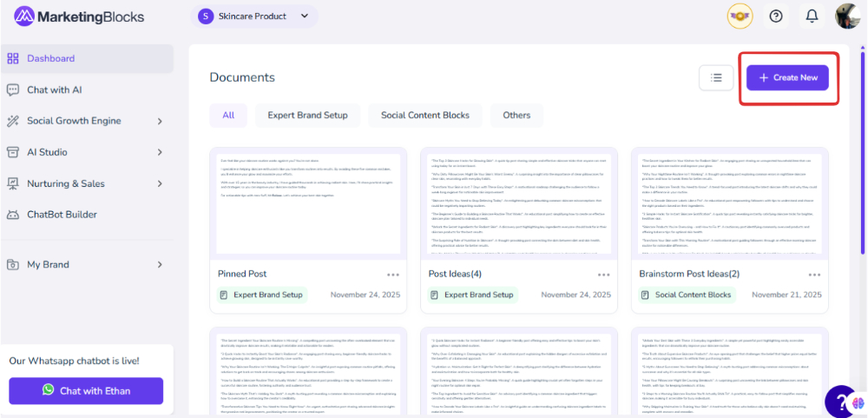Open the Pinned Post options menu
Image resolution: width=868 pixels, height=418 pixels.
click(393, 275)
